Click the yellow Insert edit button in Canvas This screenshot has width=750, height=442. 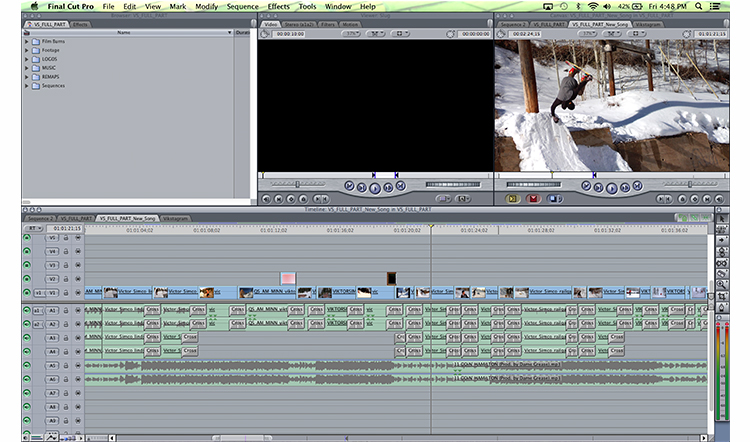[x=512, y=199]
